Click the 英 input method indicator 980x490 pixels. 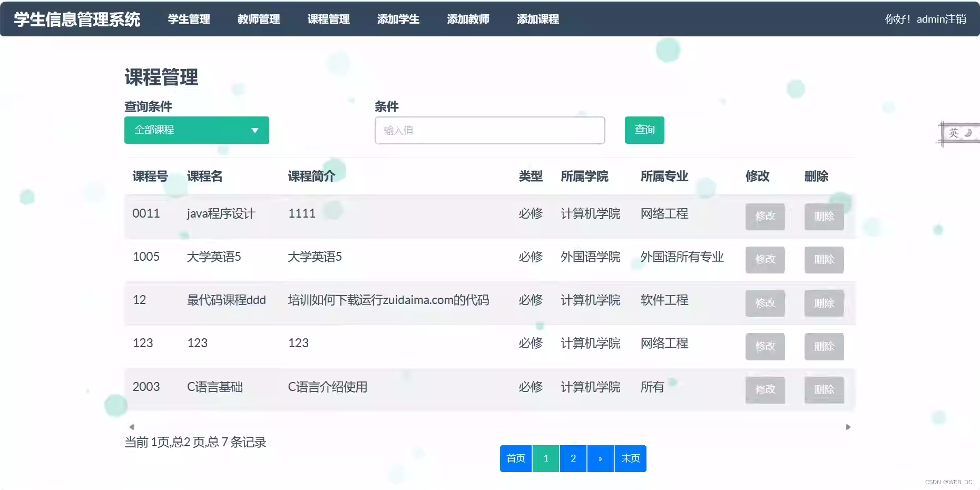954,133
